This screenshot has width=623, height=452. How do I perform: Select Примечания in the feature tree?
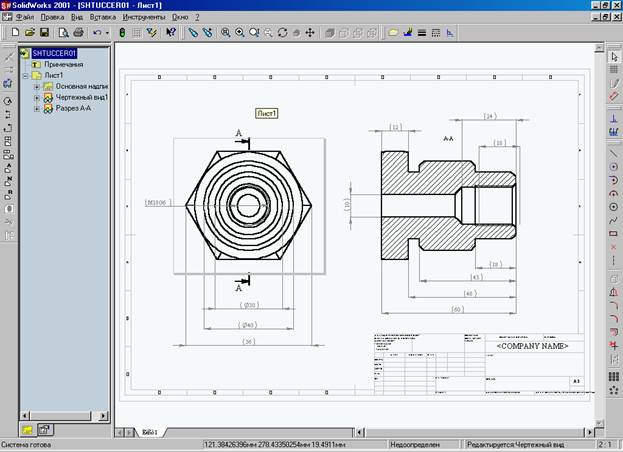point(63,65)
